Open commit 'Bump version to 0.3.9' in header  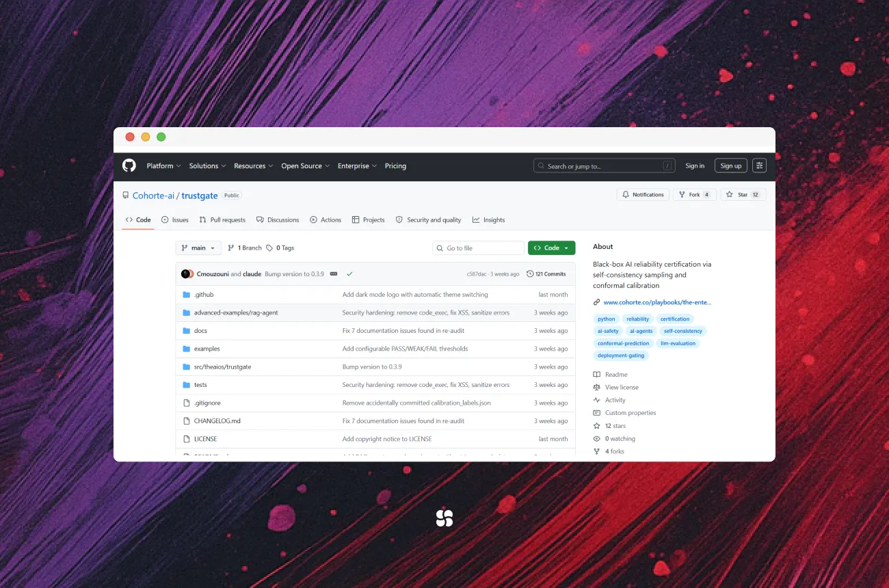click(294, 273)
